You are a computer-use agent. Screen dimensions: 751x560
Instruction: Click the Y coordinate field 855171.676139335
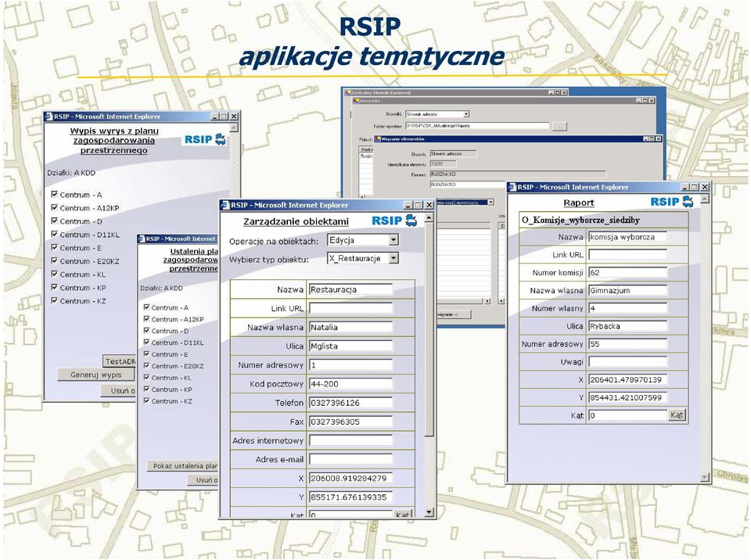350,497
